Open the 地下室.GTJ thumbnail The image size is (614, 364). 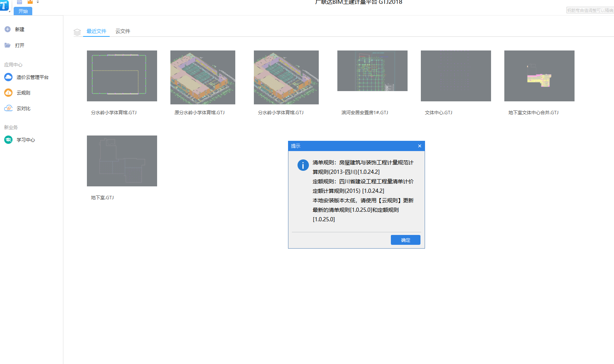click(122, 161)
